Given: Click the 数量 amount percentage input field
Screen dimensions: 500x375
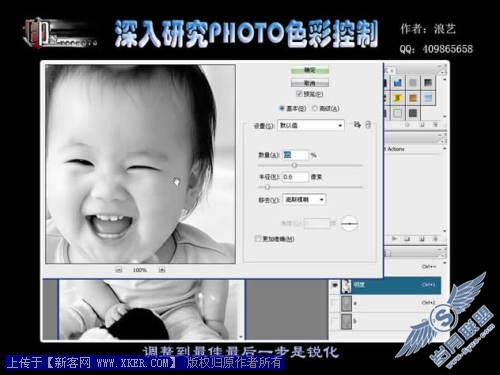Looking at the screenshot, I should tap(296, 155).
